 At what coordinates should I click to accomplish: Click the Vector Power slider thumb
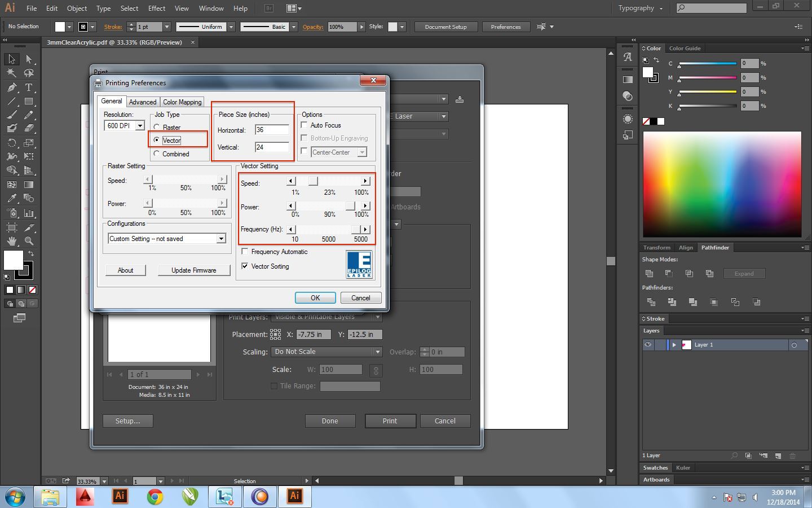(351, 206)
